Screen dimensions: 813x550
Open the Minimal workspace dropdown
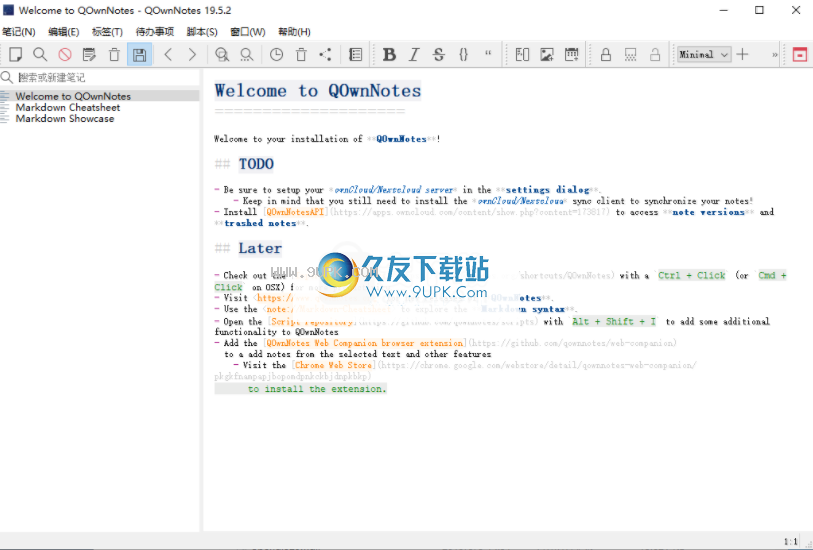[x=704, y=54]
